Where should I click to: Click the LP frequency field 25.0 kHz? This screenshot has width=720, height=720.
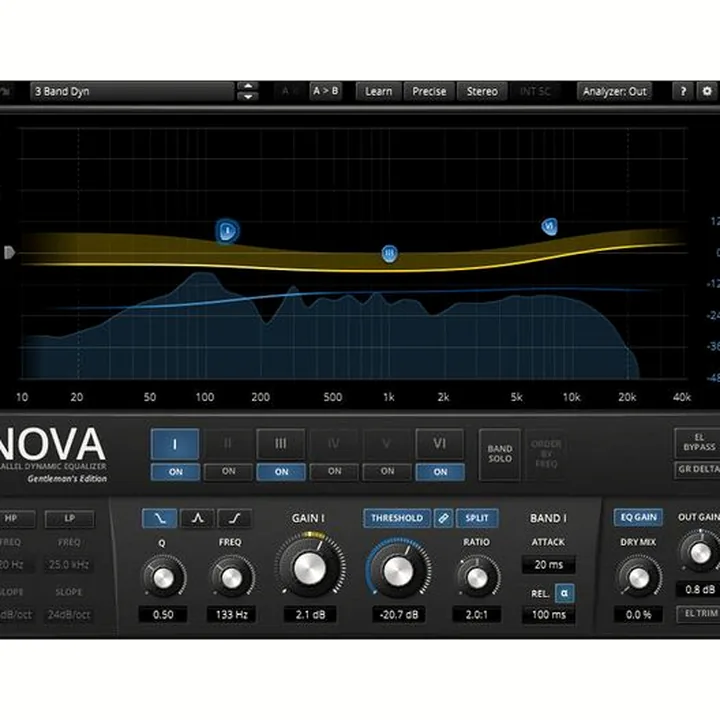coord(69,564)
